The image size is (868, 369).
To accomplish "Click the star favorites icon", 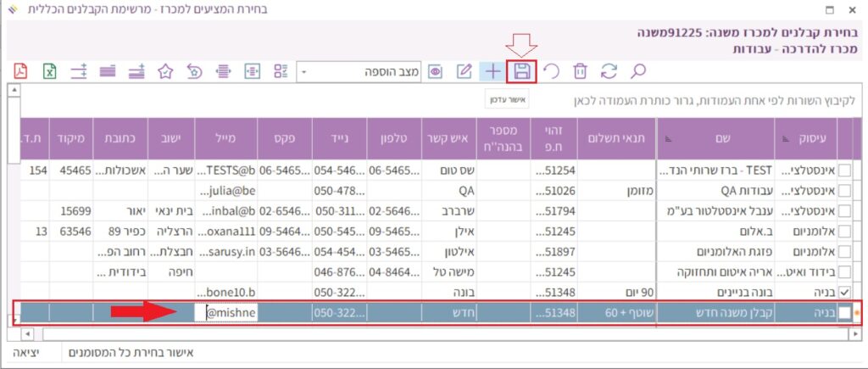I will coord(166,71).
